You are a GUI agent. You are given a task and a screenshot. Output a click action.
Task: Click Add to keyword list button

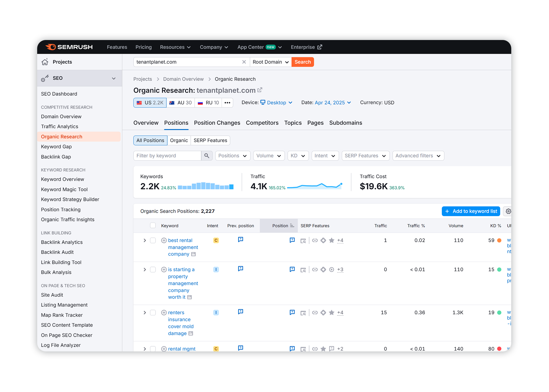(x=471, y=211)
